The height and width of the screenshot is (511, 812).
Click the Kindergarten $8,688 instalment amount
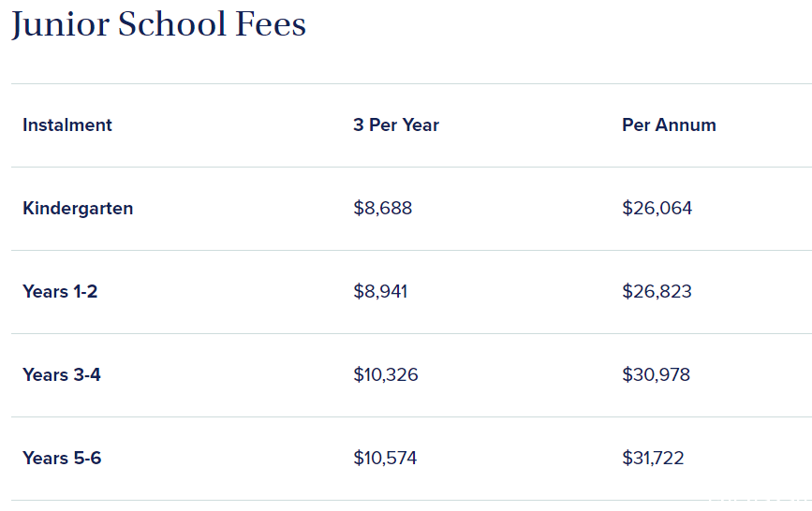pos(383,208)
